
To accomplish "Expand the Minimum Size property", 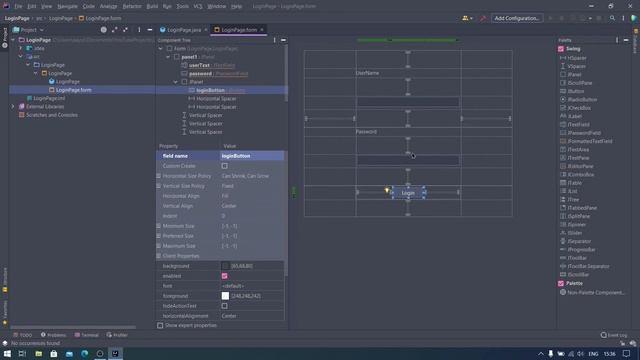I will [x=159, y=226].
